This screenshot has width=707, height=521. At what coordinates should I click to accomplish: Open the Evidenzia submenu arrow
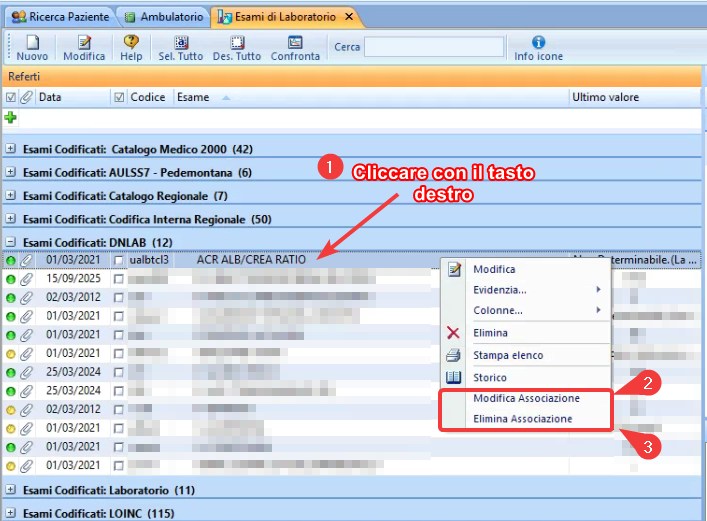[x=598, y=289]
